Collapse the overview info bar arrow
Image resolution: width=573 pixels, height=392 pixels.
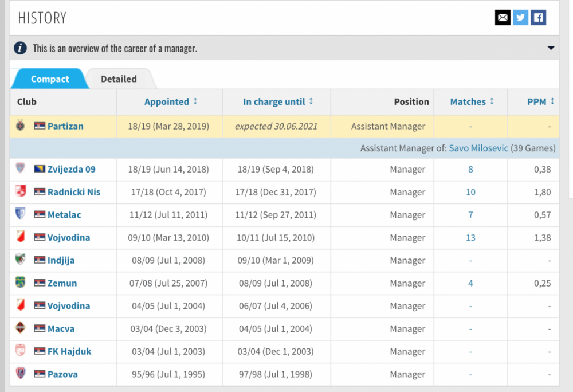coord(551,48)
